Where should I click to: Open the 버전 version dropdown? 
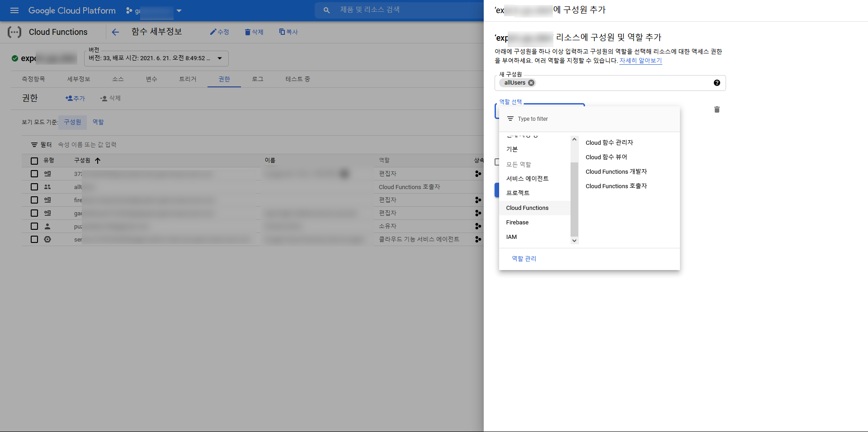point(156,58)
